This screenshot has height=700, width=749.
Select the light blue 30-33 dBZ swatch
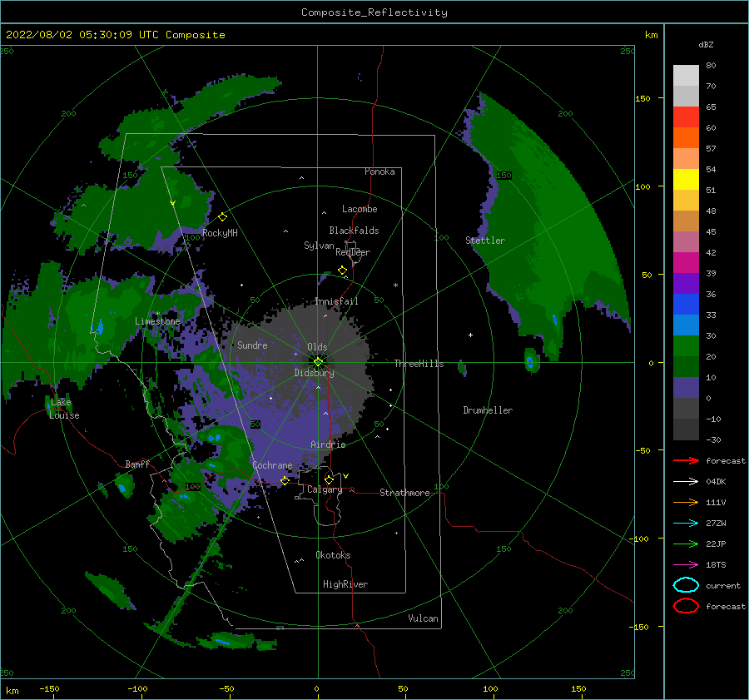pos(686,325)
